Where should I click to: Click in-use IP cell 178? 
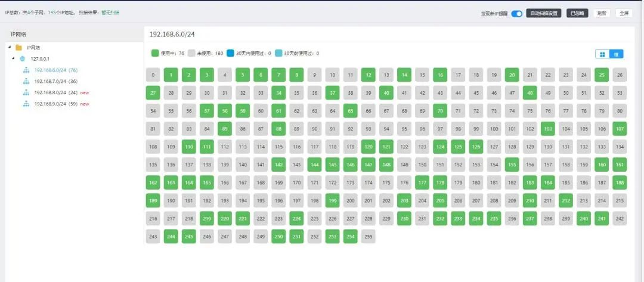[440, 182]
